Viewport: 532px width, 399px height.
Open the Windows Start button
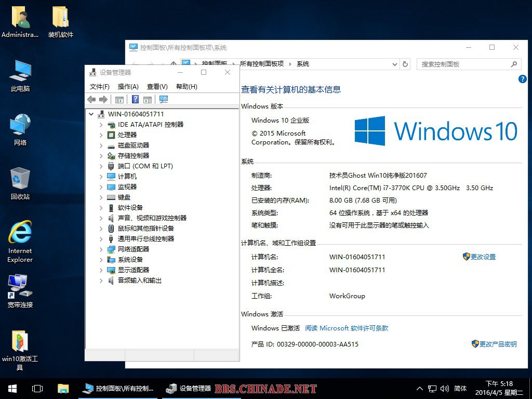pos(12,389)
